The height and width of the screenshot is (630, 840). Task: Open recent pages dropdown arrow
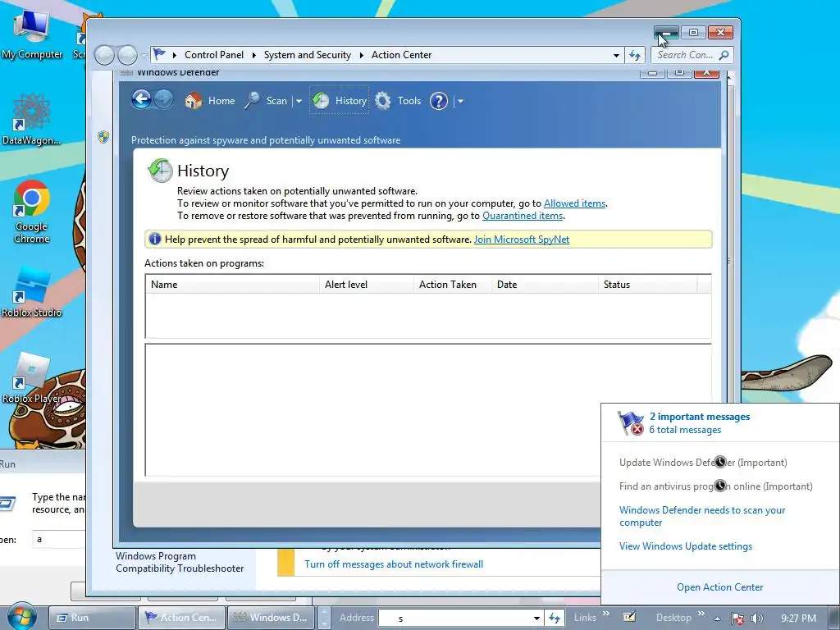pos(144,55)
